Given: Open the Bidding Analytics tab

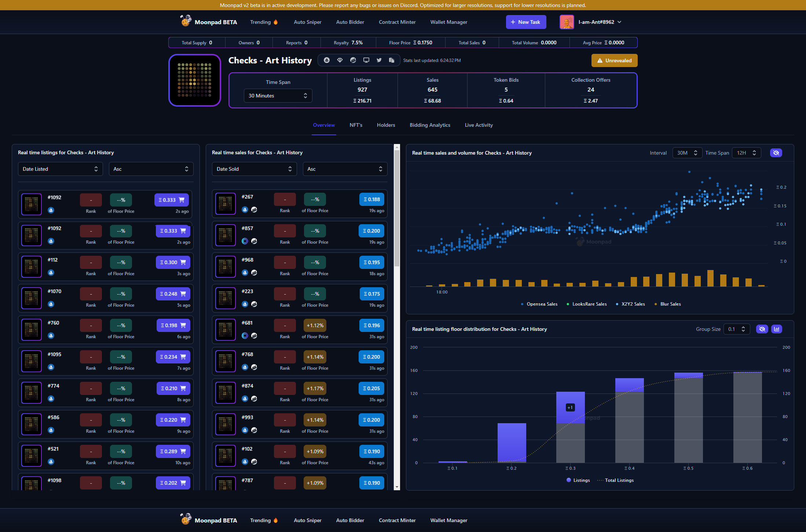Looking at the screenshot, I should coord(430,125).
